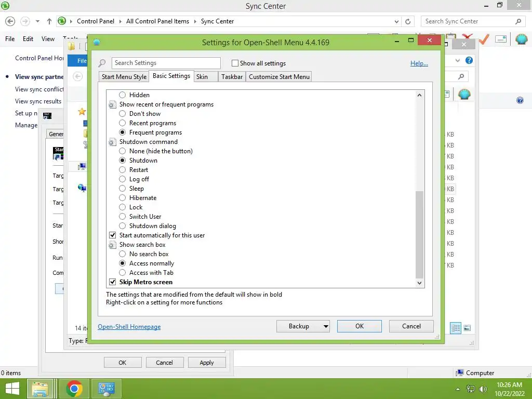
Task: Click the taskbar clock showing 10:26 AM
Action: tap(509, 385)
